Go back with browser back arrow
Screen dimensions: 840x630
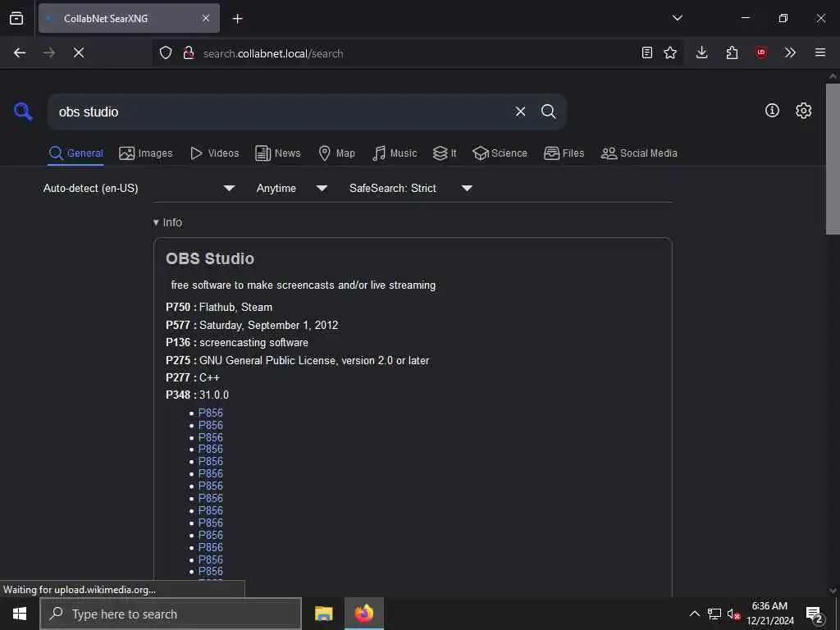pos(20,52)
